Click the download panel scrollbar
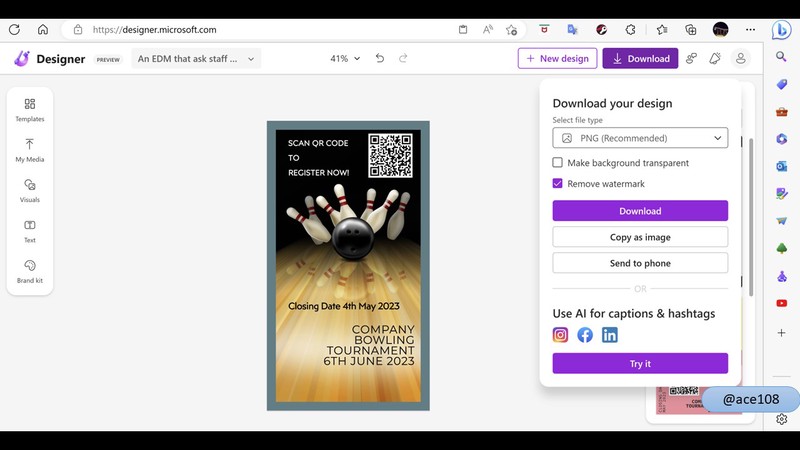This screenshot has height=450, width=800. pos(751,217)
